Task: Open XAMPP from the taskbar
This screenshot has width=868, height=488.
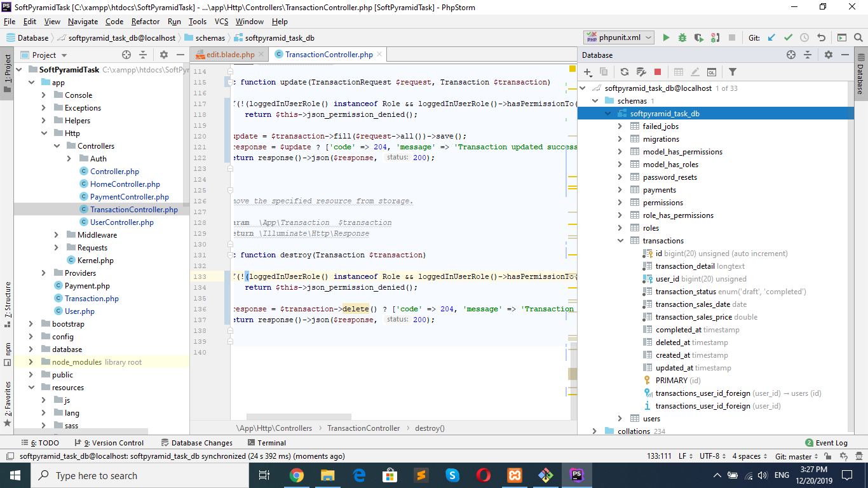Action: (x=515, y=475)
